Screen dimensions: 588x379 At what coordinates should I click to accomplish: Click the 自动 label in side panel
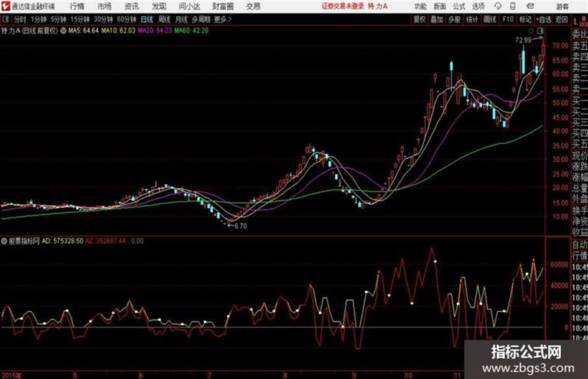(x=580, y=245)
